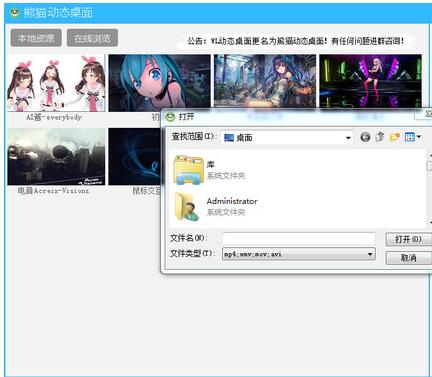Expand the view menu dropdown arrow
Viewport: 432px width, 377px height.
(x=419, y=137)
